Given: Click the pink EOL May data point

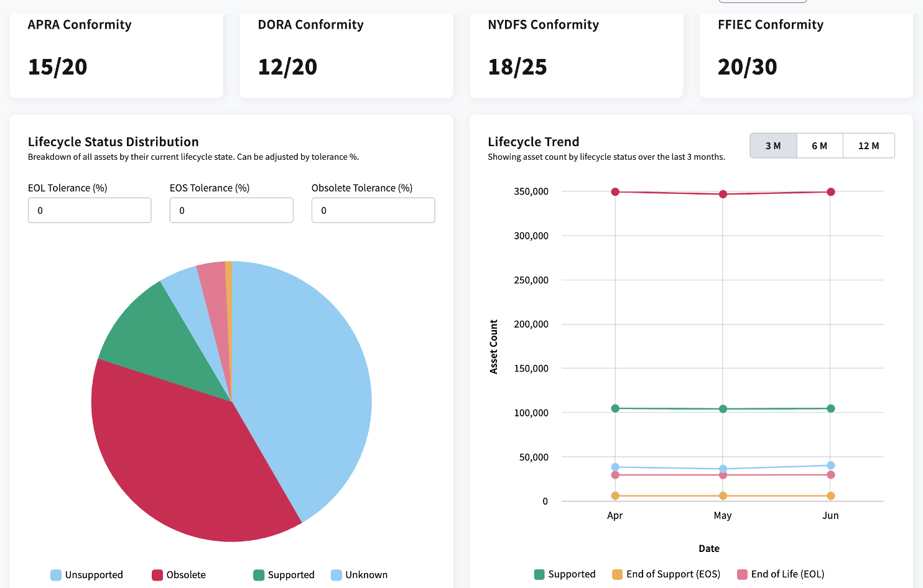Looking at the screenshot, I should pos(723,475).
